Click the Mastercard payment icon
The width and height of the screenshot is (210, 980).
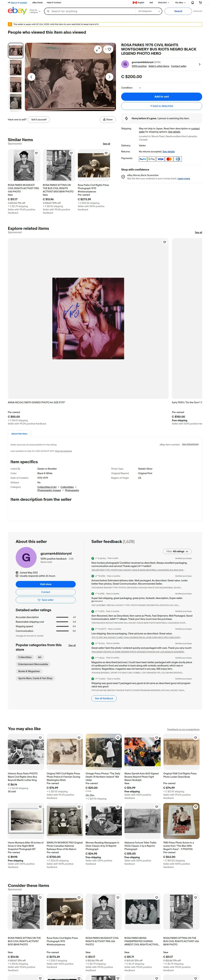(x=169, y=159)
